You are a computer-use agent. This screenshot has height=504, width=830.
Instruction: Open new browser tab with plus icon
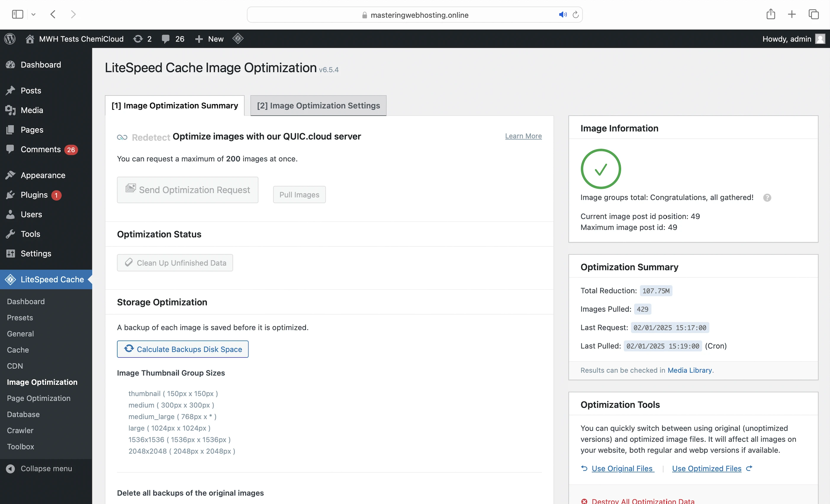[x=792, y=14]
